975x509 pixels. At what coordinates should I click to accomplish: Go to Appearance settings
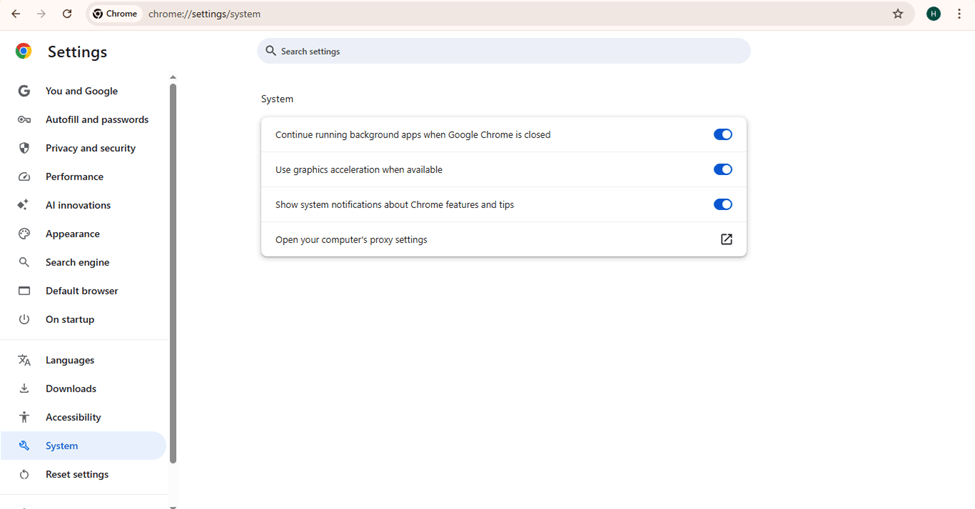click(x=72, y=234)
